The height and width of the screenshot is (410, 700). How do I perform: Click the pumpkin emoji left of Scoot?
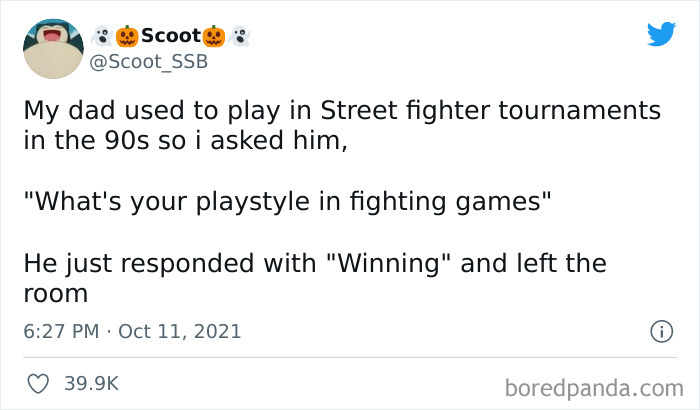(125, 36)
